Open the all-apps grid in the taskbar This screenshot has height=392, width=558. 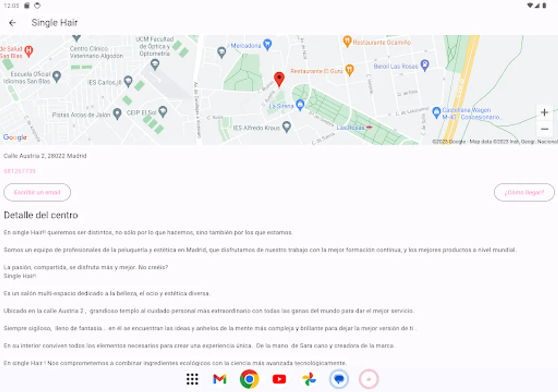point(191,379)
